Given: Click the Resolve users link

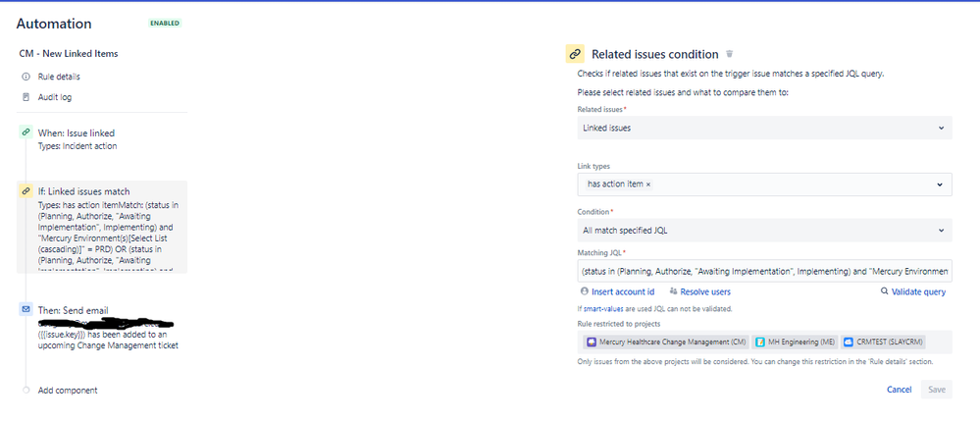Looking at the screenshot, I should tap(705, 291).
